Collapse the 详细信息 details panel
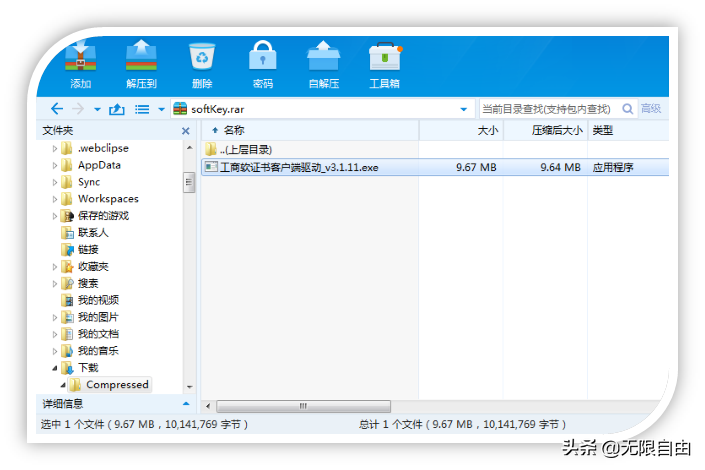 coord(184,404)
